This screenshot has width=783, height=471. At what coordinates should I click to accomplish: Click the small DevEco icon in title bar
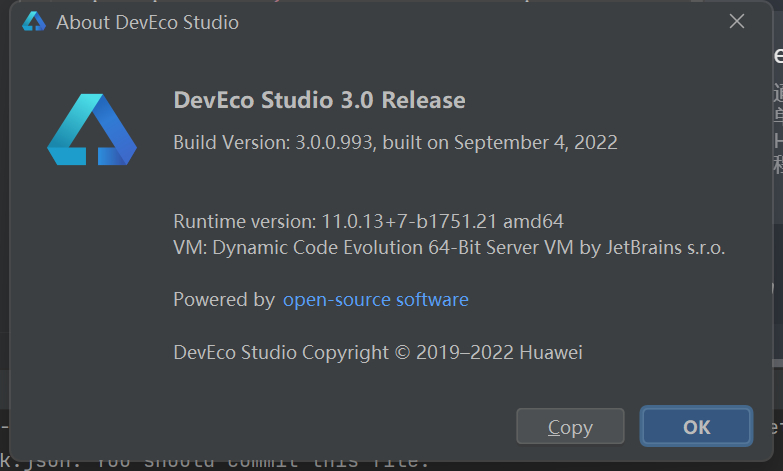(34, 22)
